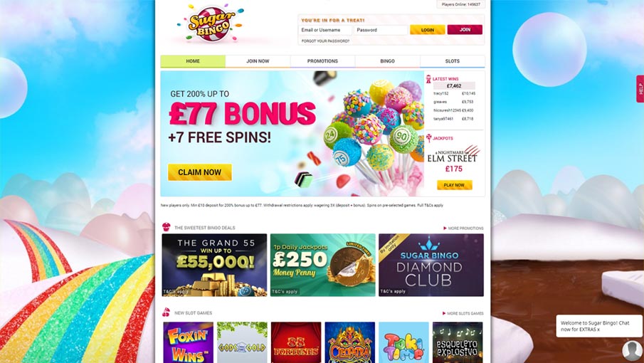
Task: Select the Join Now tab
Action: click(x=258, y=61)
